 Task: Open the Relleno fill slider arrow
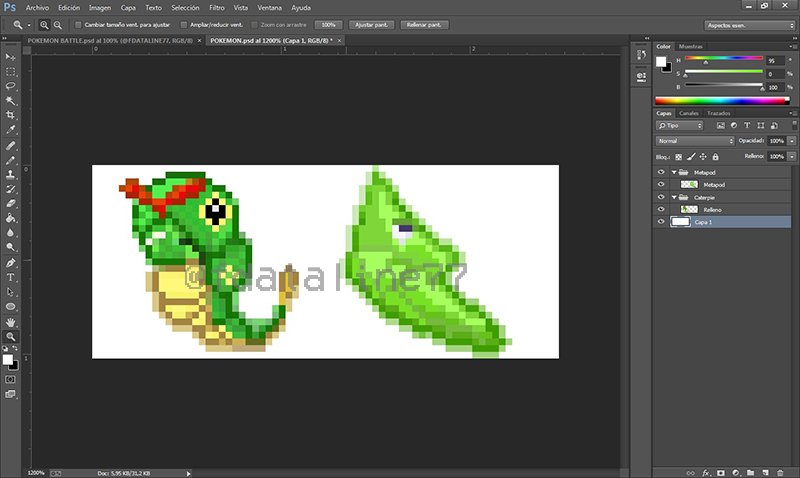[x=792, y=157]
